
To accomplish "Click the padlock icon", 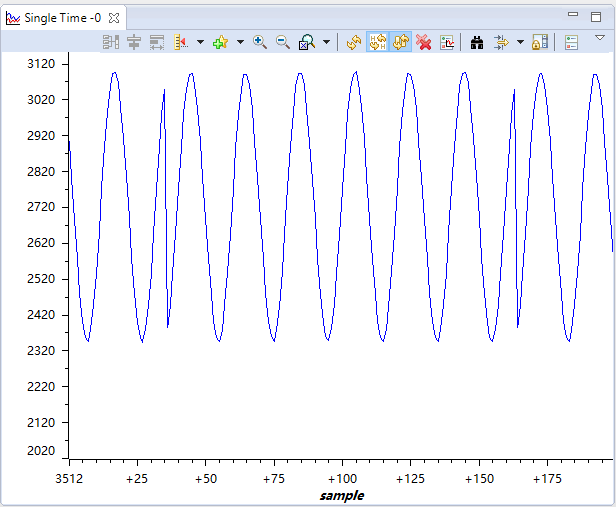I will tap(540, 42).
